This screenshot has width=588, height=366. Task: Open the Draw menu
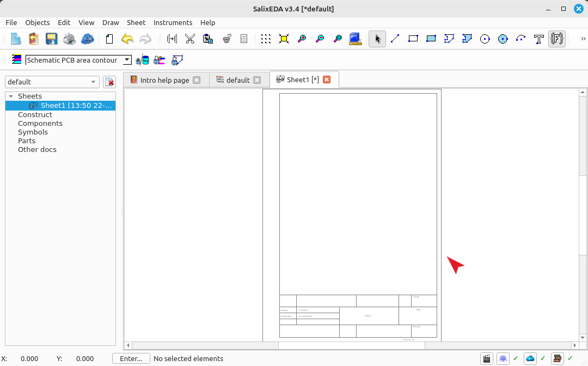(x=111, y=22)
